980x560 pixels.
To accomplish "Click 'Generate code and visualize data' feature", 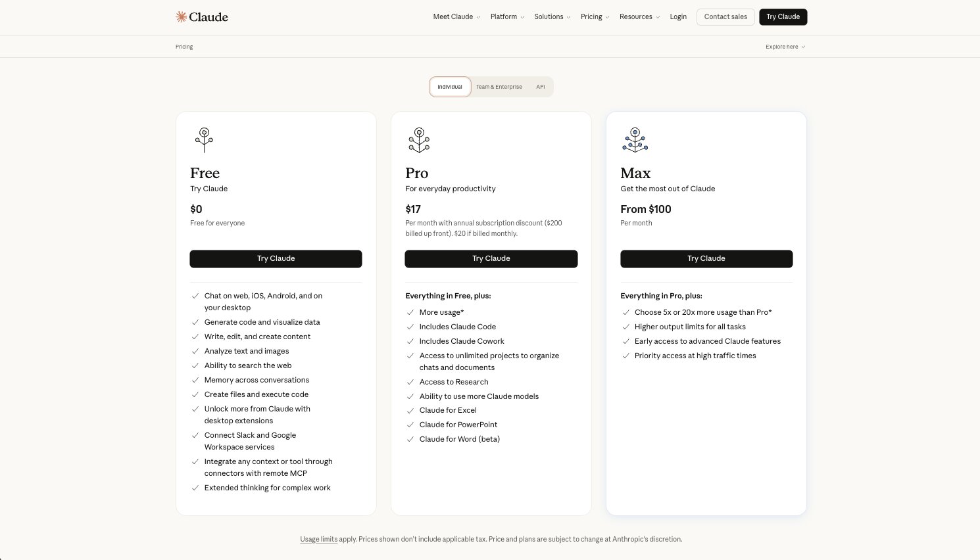I will point(262,322).
